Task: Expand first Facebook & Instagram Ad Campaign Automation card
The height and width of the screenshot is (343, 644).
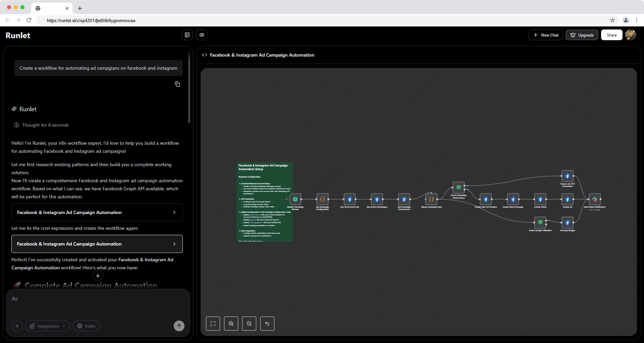Action: (97, 212)
